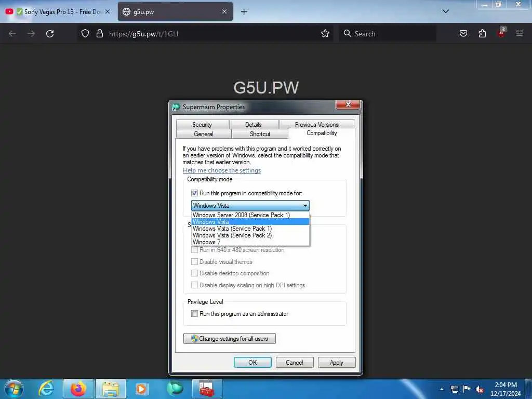The image size is (532, 399).
Task: Select the Compatibility tab
Action: pos(322,133)
